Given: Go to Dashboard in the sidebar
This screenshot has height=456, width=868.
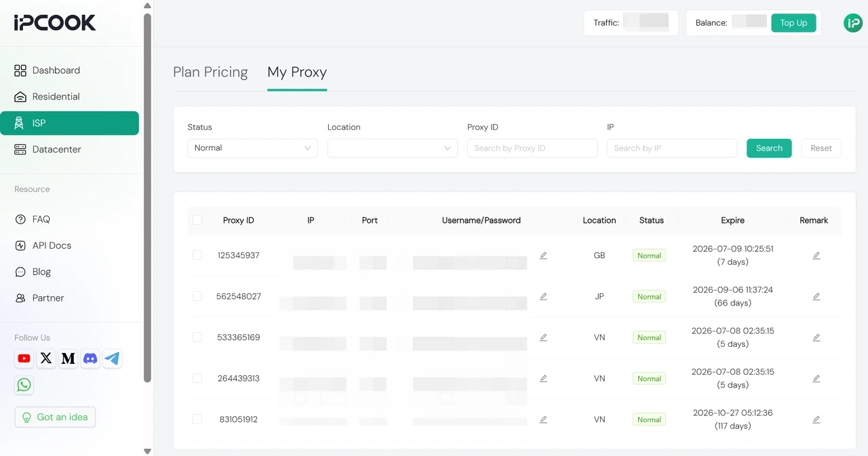Looking at the screenshot, I should tap(69, 70).
